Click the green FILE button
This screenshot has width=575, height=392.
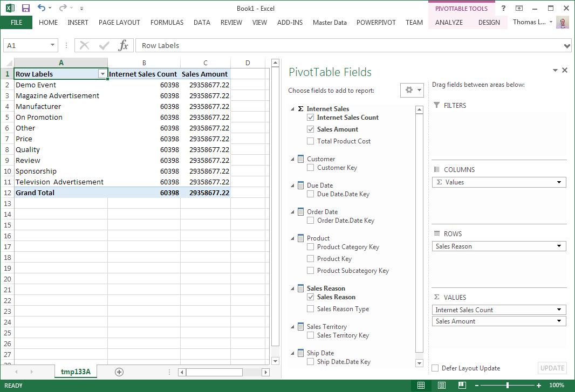point(16,23)
